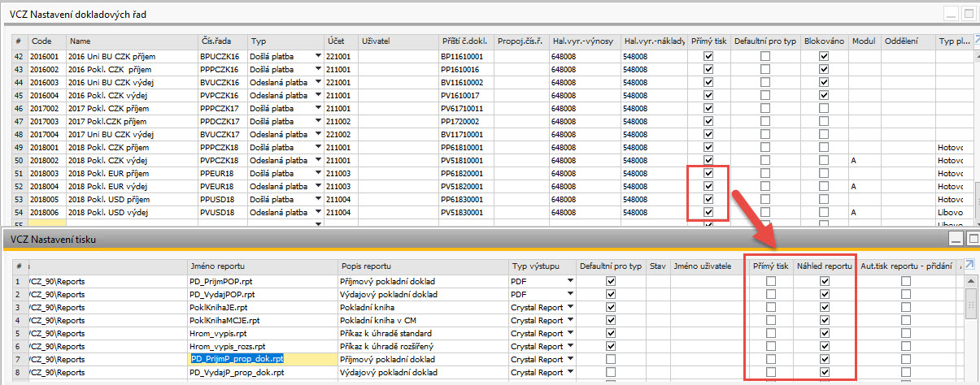
Task: Maximize the VCZ Nastavení dokladových řad window
Action: coord(969,13)
